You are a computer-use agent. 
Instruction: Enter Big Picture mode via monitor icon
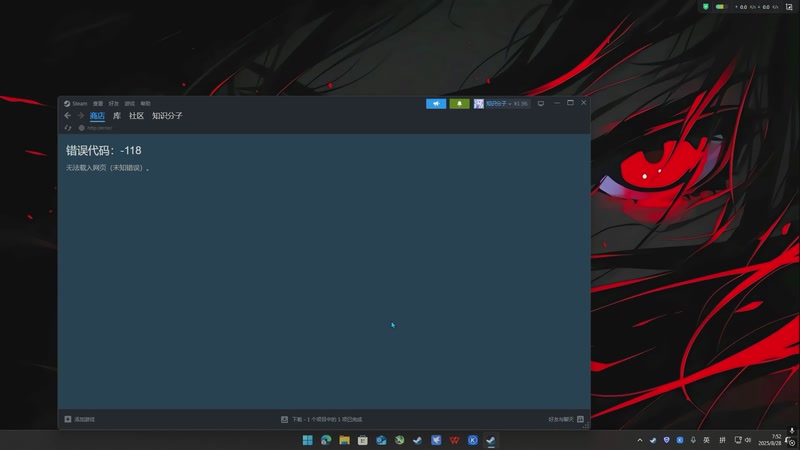541,104
